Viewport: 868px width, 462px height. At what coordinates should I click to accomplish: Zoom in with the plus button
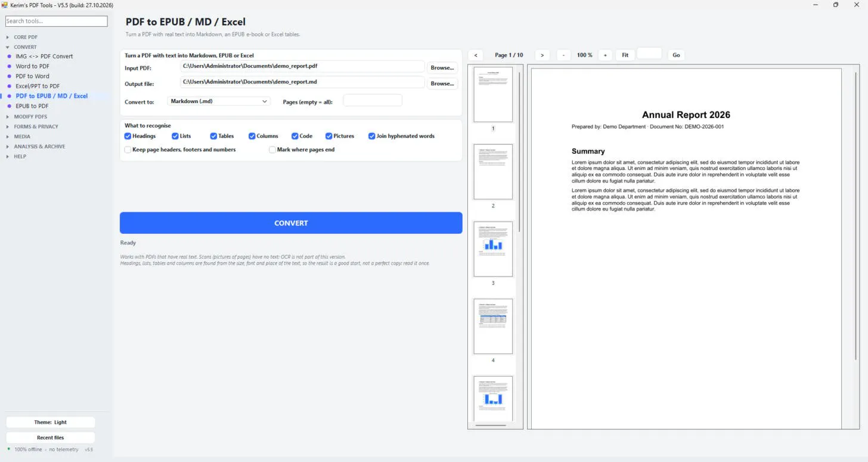(605, 55)
